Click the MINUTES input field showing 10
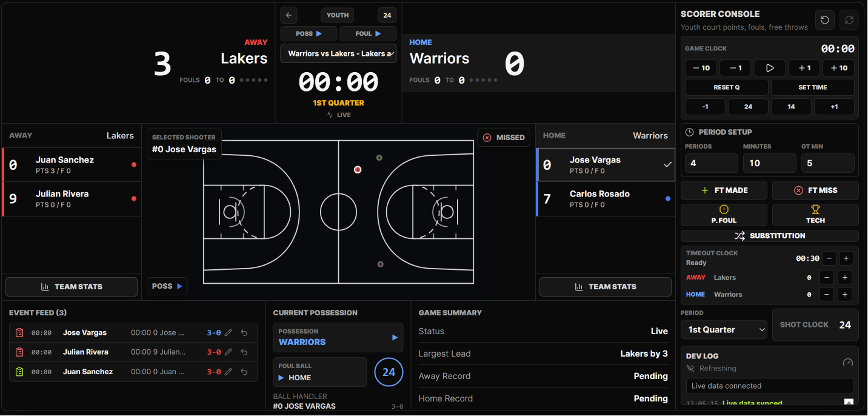 tap(770, 163)
